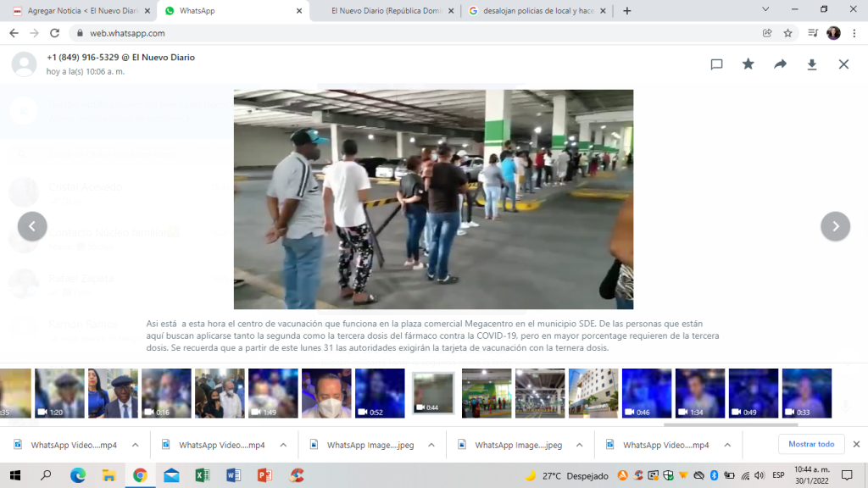Expand options for first WhatsApp Video download
868x488 pixels.
coord(136,445)
